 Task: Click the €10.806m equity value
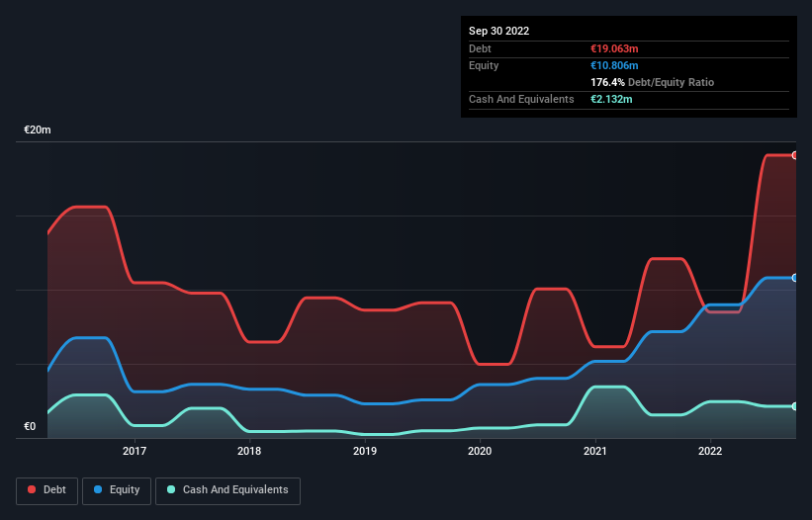click(x=614, y=65)
